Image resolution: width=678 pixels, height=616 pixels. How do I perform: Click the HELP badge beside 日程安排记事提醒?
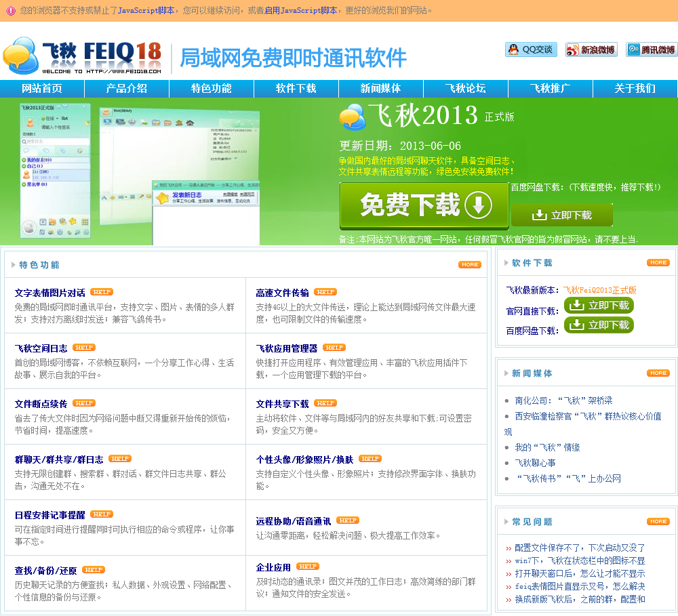point(102,514)
